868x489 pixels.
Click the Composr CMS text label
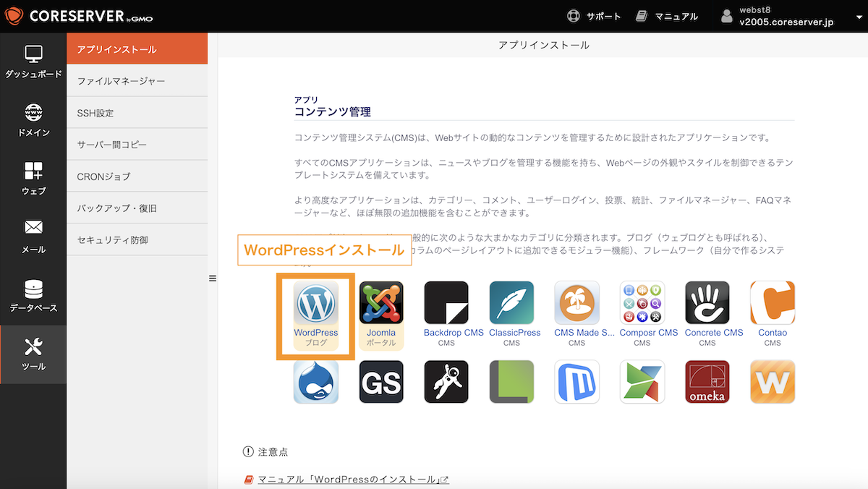point(649,333)
